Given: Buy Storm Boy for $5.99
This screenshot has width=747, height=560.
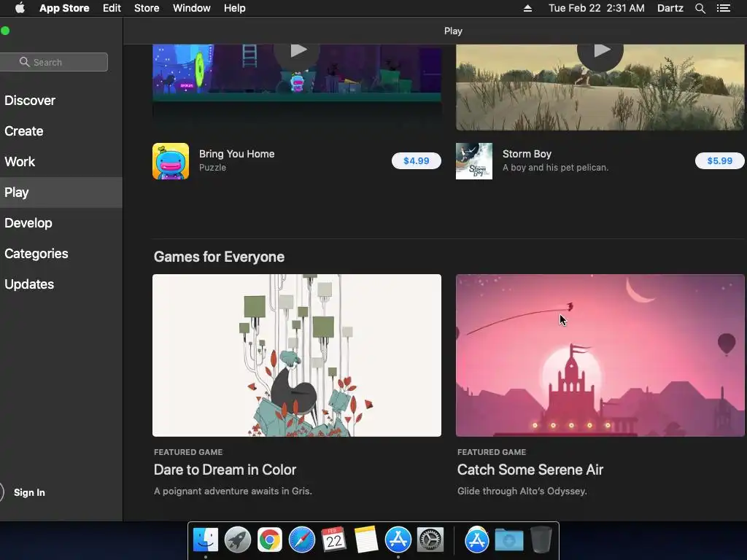Looking at the screenshot, I should coord(719,161).
